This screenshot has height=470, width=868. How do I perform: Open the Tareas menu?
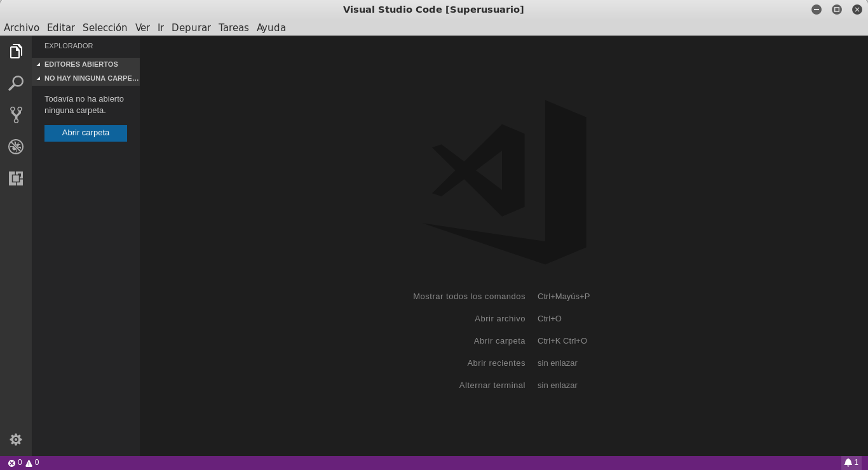234,28
